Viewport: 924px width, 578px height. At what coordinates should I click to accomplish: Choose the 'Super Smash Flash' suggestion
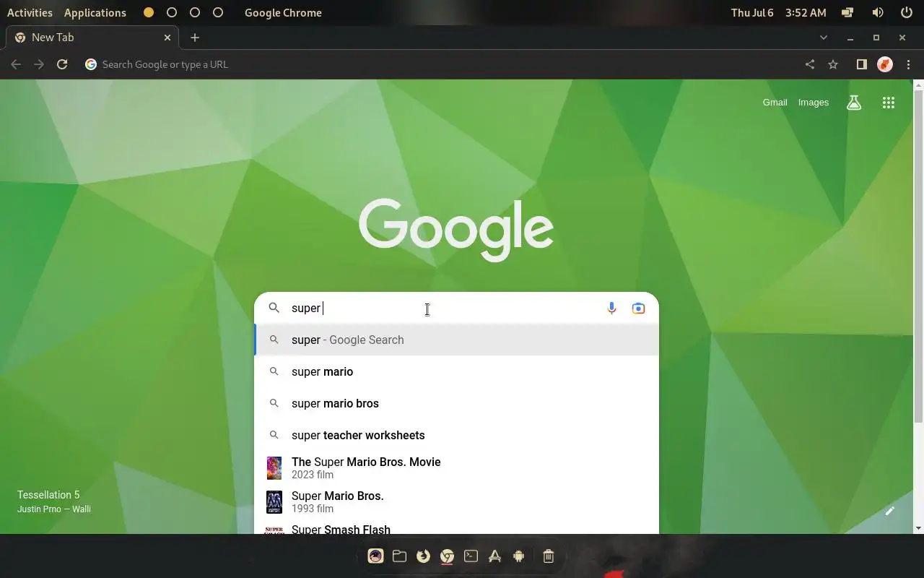[x=457, y=528]
